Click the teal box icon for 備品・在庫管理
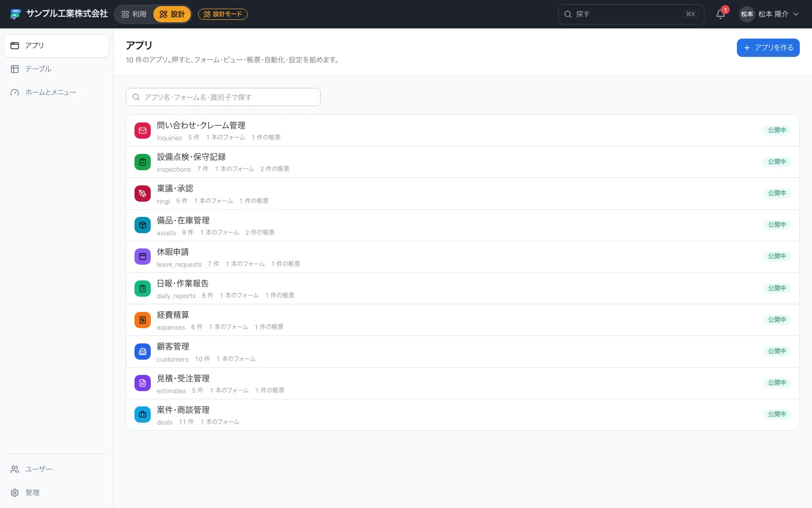Screen dimensions: 812x508 pos(143,225)
